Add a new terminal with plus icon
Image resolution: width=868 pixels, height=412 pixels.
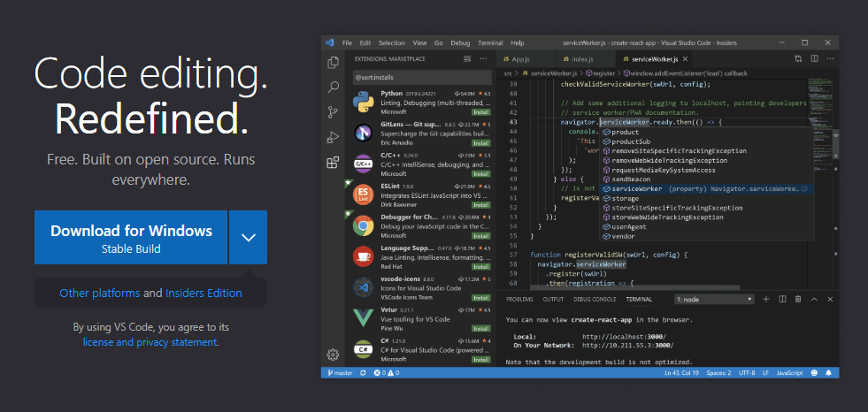tap(766, 299)
